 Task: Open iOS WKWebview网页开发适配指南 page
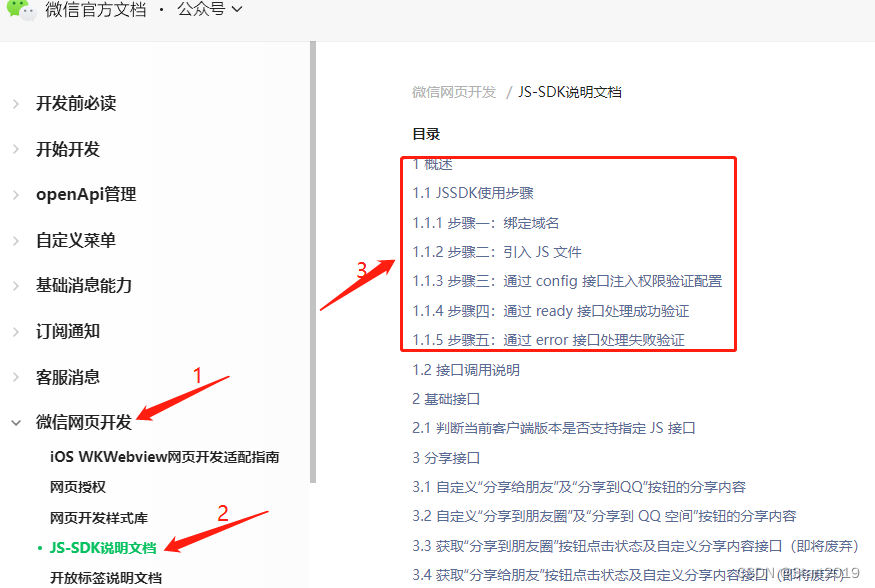[x=165, y=457]
